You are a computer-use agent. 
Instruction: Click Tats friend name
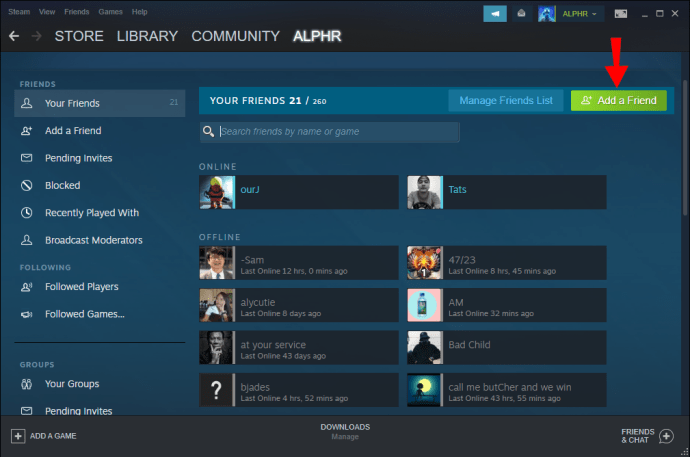click(457, 190)
